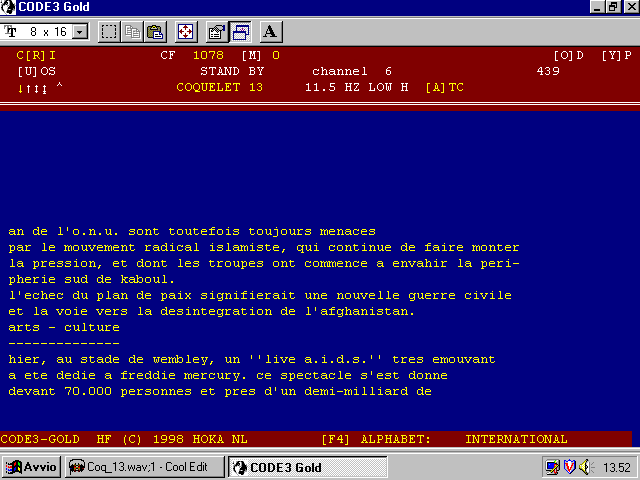The width and height of the screenshot is (640, 480).
Task: Switch to Coq_13.wav Cool Edit taskbar button
Action: (146, 467)
